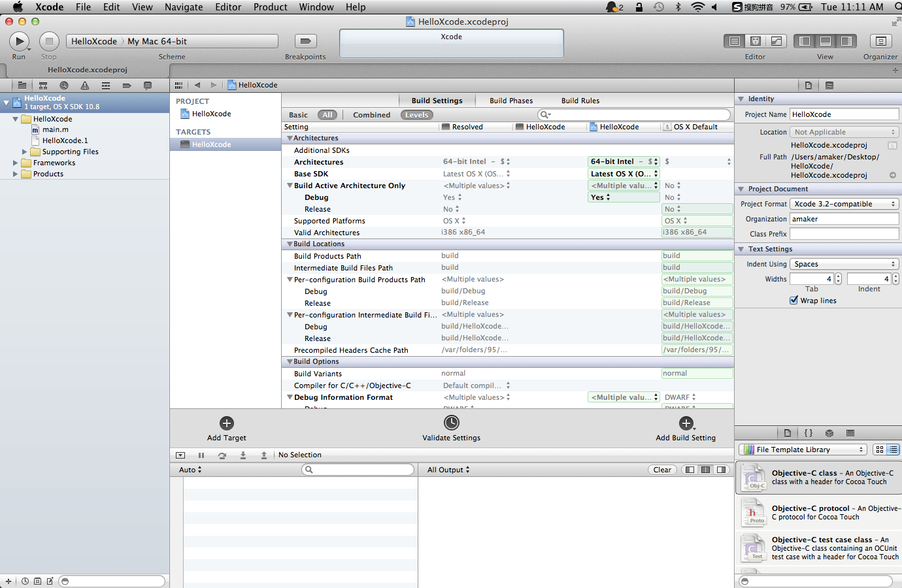
Task: Click Step Out in debug bar
Action: point(264,455)
